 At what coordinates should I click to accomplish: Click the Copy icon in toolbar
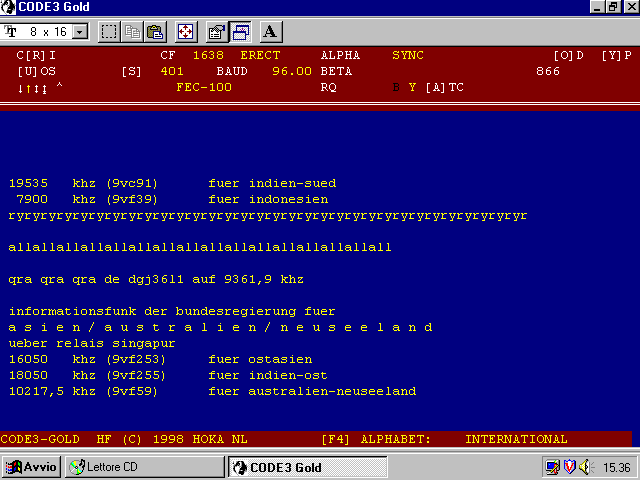pyautogui.click(x=133, y=32)
